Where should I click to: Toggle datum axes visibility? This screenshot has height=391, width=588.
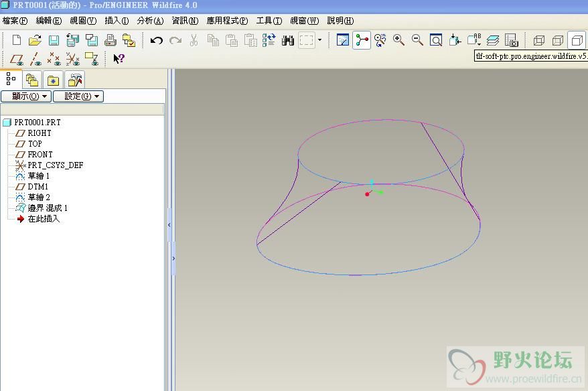point(35,59)
